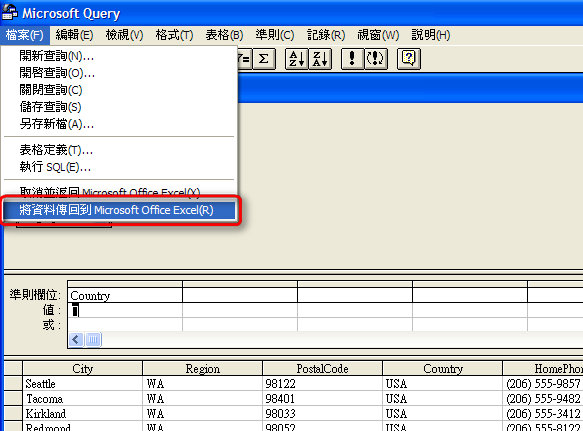Click postal code 98033
583x431 pixels.
[322, 414]
